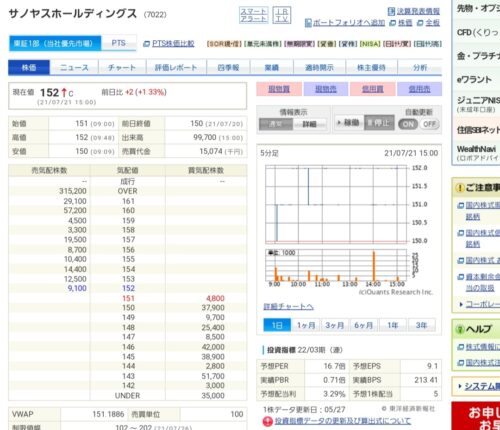
Task: Click the red icon beside 投資指標データの更新
Action: point(267,421)
